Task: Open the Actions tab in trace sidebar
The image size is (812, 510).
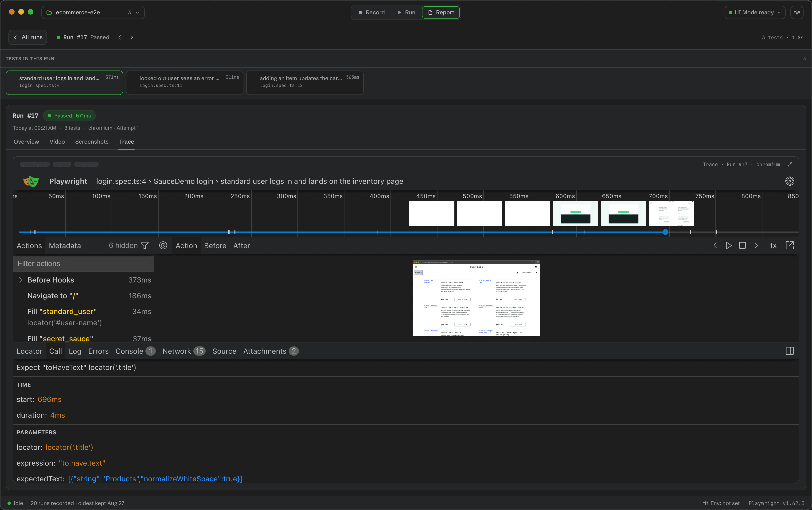Action: pos(29,246)
